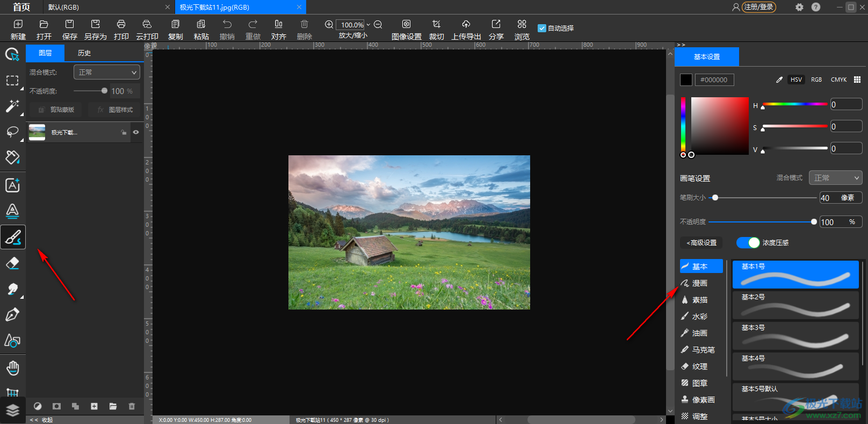The width and height of the screenshot is (868, 424).
Task: Click the layers stack icon at bottom-left
Action: [12, 410]
